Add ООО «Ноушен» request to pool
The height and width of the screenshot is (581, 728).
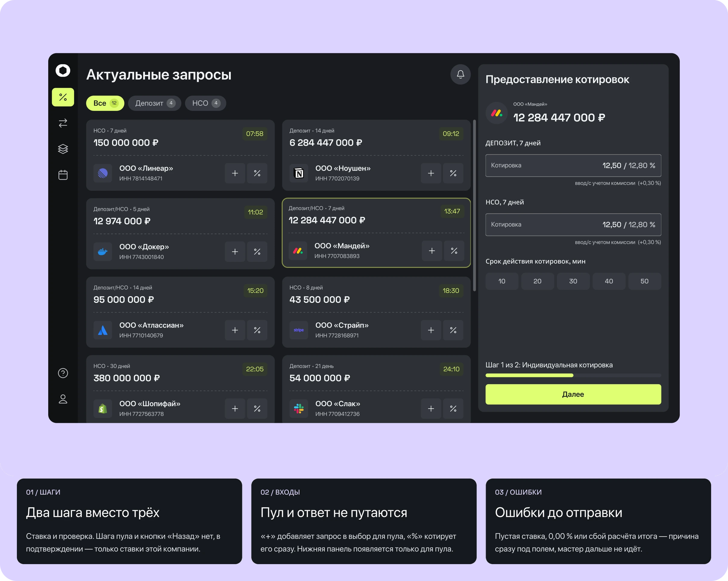(x=431, y=173)
